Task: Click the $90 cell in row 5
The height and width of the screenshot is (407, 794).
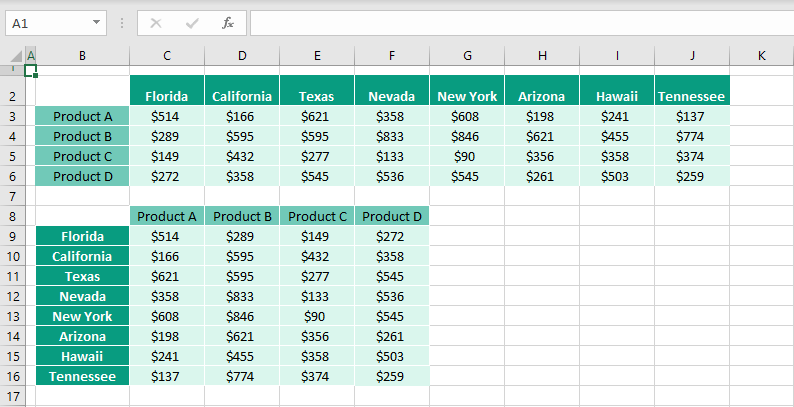Action: [x=467, y=156]
